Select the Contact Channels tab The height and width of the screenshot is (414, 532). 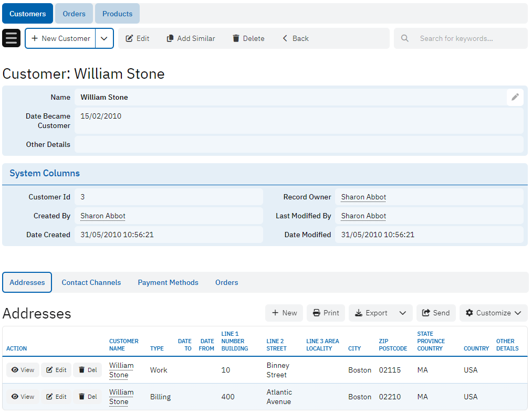91,282
